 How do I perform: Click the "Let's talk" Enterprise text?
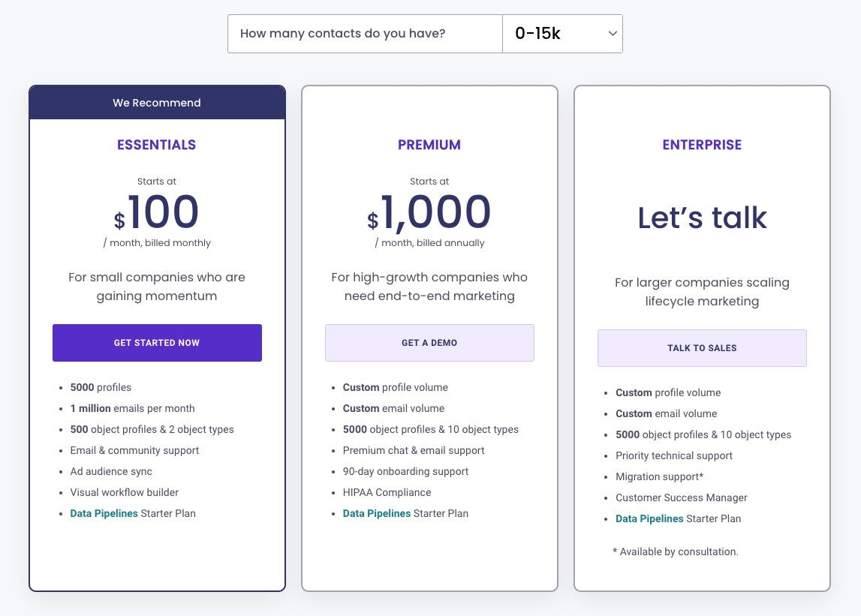coord(702,218)
